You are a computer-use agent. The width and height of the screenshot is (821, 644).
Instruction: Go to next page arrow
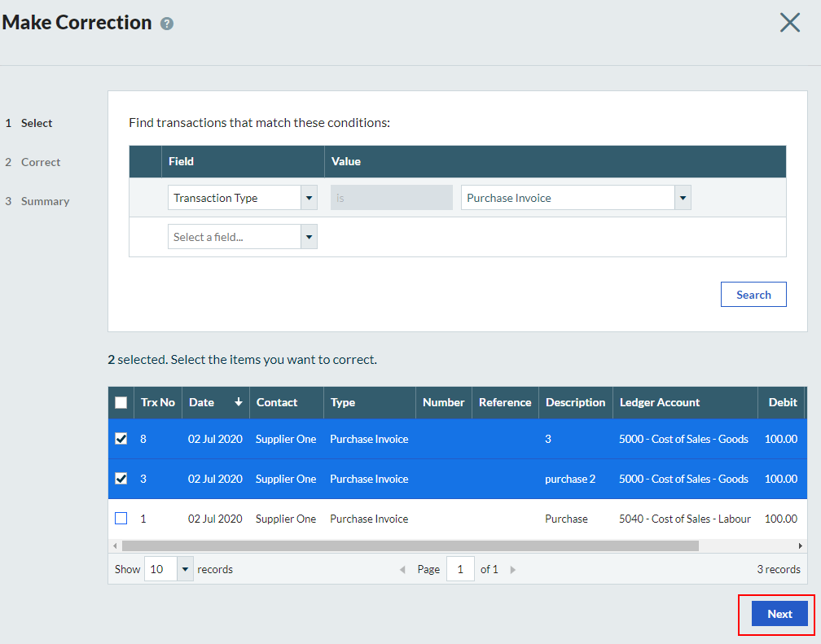pyautogui.click(x=513, y=570)
